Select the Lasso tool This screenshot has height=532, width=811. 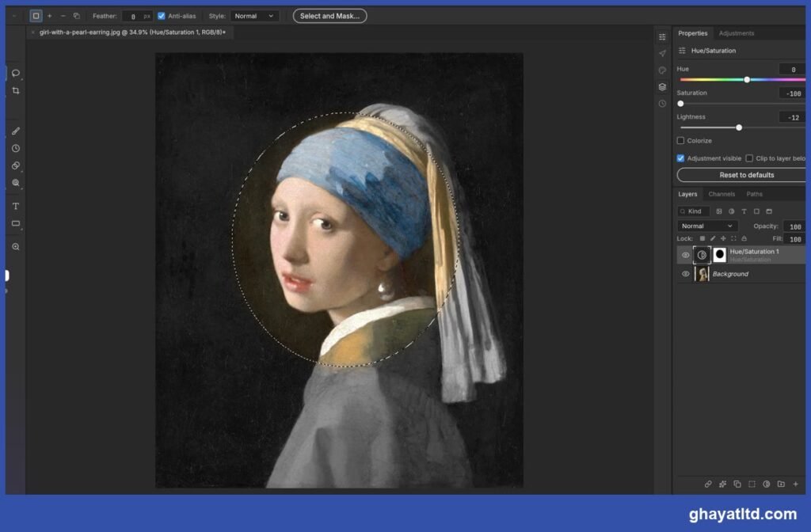(16, 73)
